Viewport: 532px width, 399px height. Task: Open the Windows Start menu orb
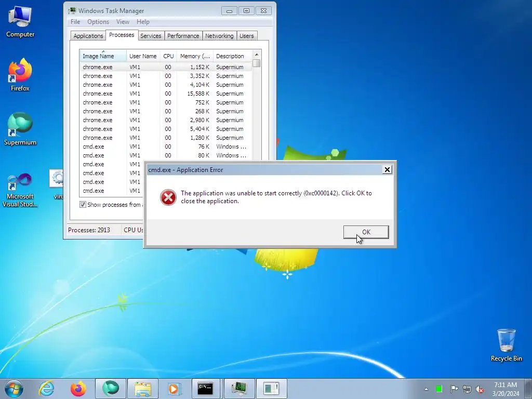tap(14, 389)
